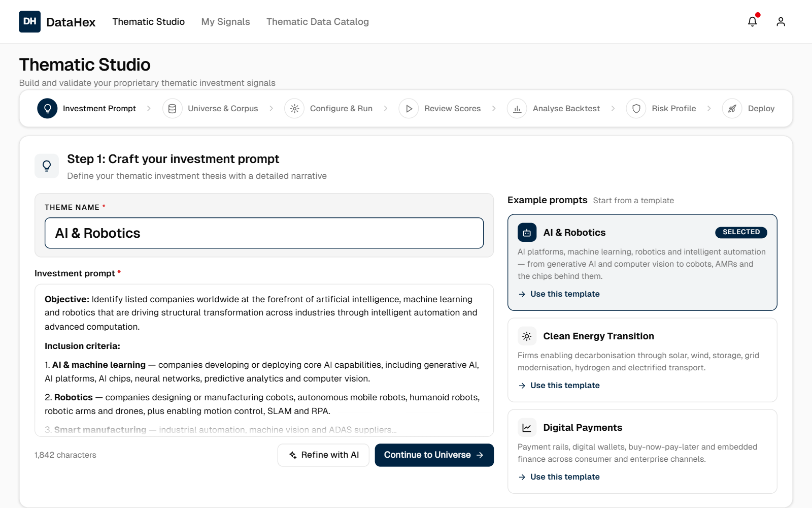Open the user profile icon

pyautogui.click(x=781, y=21)
